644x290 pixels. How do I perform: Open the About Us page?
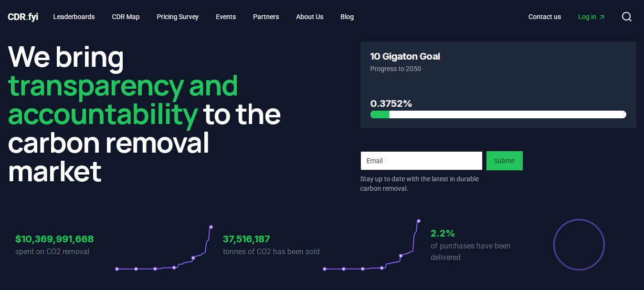pos(309,17)
